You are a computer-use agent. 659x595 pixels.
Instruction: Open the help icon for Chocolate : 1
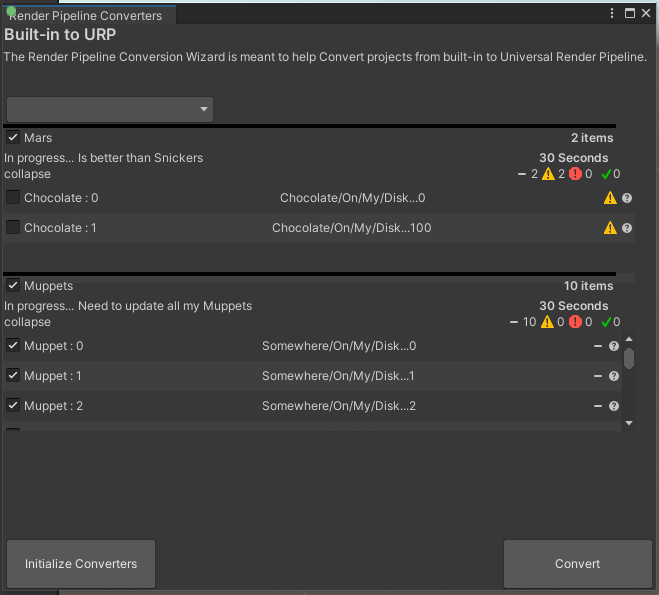click(627, 228)
